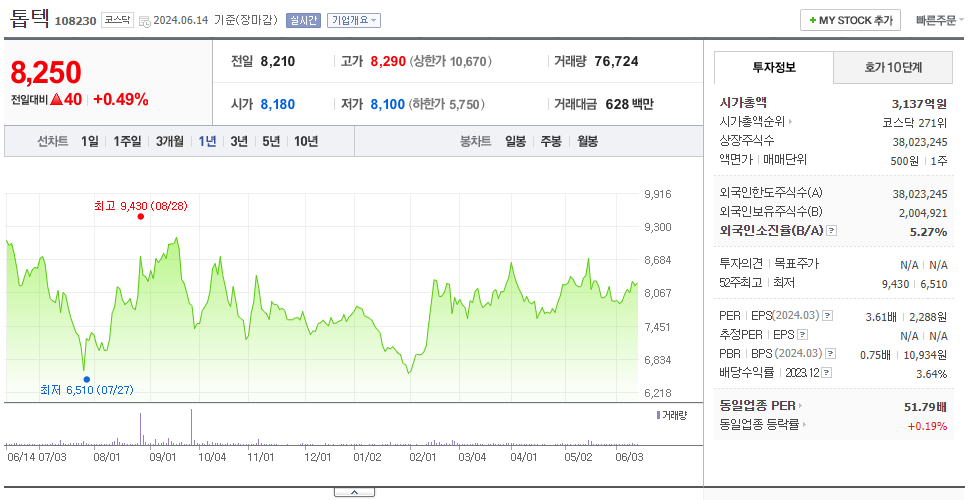Click the 코스닥 market badge

(x=117, y=20)
